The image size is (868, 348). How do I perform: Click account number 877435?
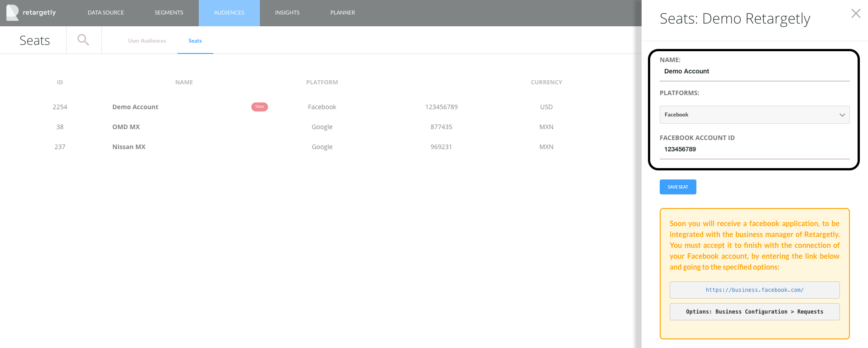pyautogui.click(x=441, y=127)
